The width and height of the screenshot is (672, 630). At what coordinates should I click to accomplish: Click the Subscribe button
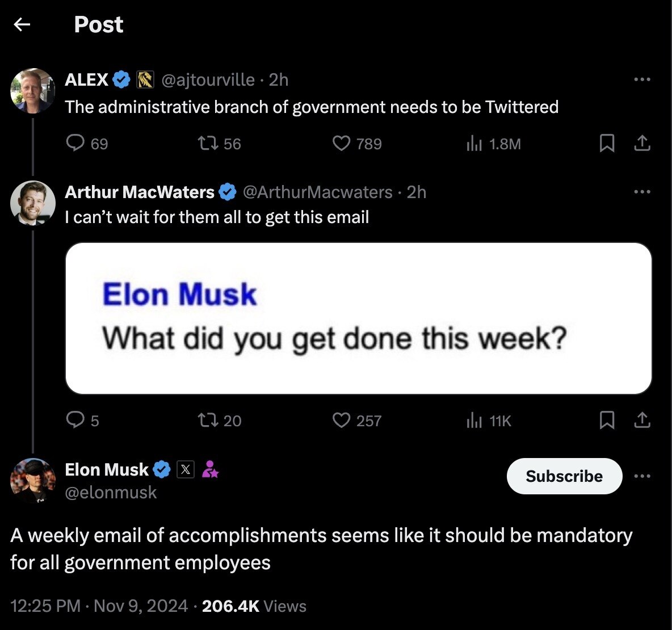point(564,476)
